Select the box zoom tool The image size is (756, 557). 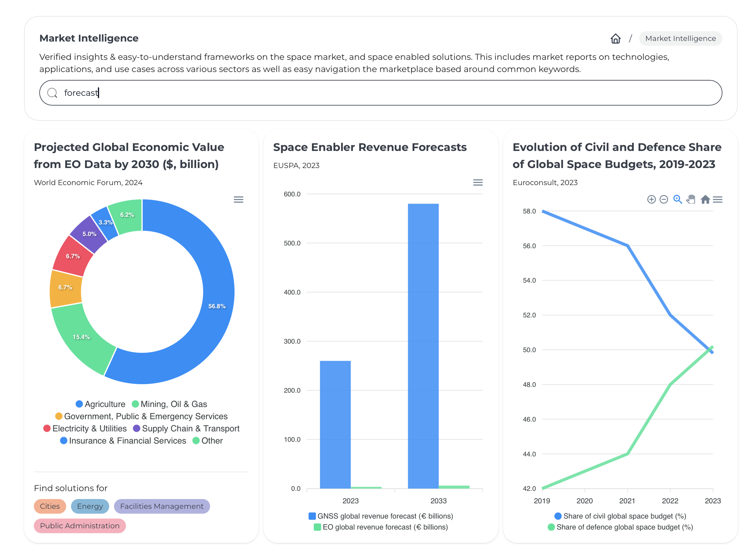[x=677, y=199]
